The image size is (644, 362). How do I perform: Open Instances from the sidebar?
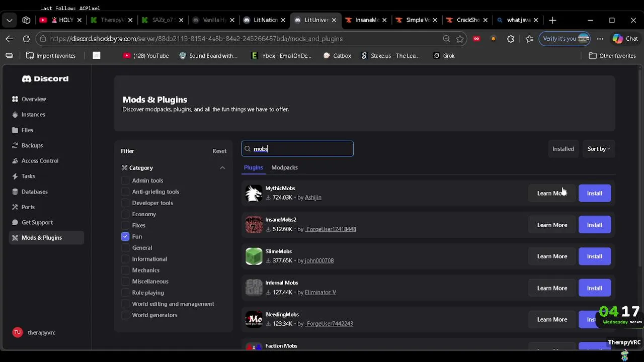pyautogui.click(x=15, y=115)
